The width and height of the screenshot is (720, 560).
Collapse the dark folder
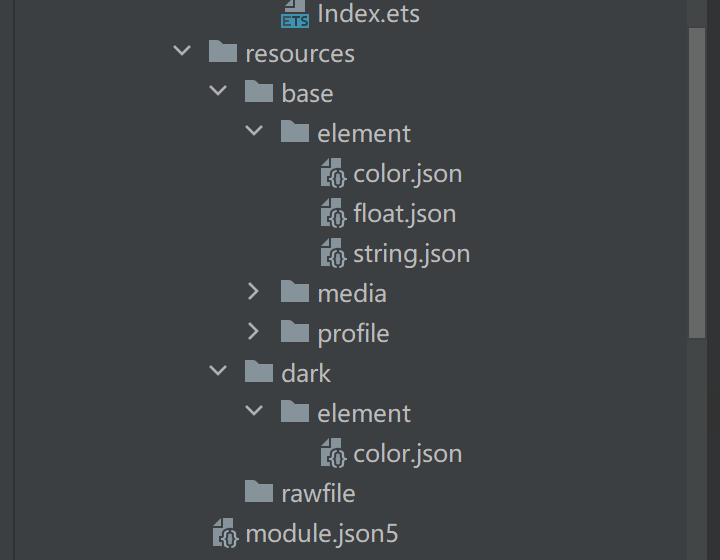click(x=218, y=372)
